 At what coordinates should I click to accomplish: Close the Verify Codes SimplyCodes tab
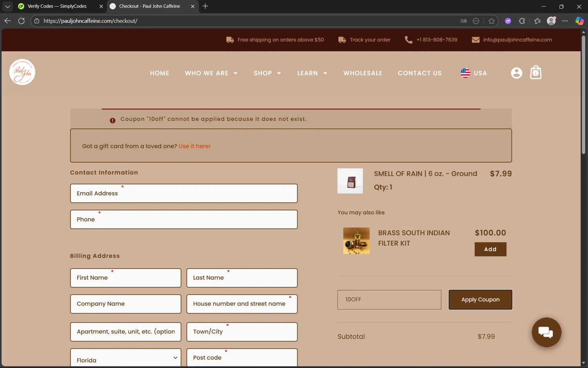[x=101, y=6]
